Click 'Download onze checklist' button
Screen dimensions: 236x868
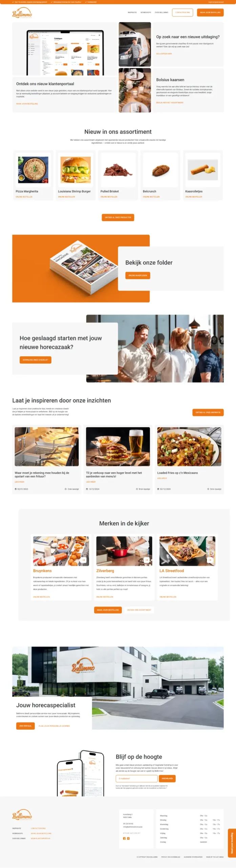36,360
